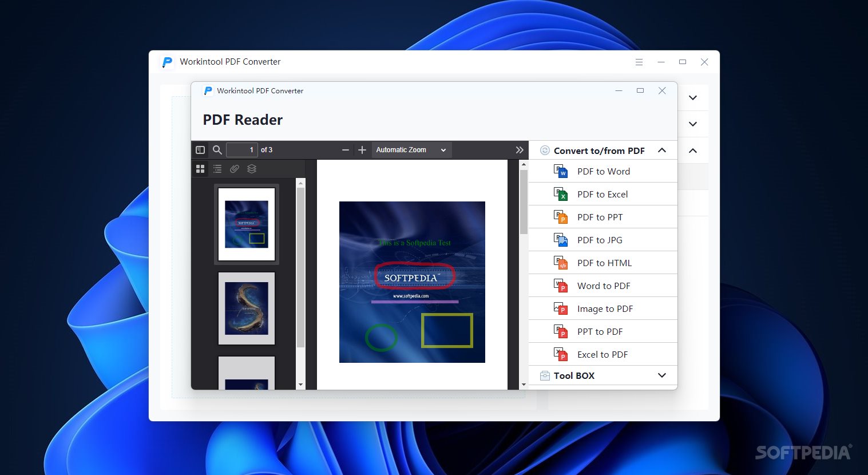Click the PPT to PDF file icon

click(561, 331)
